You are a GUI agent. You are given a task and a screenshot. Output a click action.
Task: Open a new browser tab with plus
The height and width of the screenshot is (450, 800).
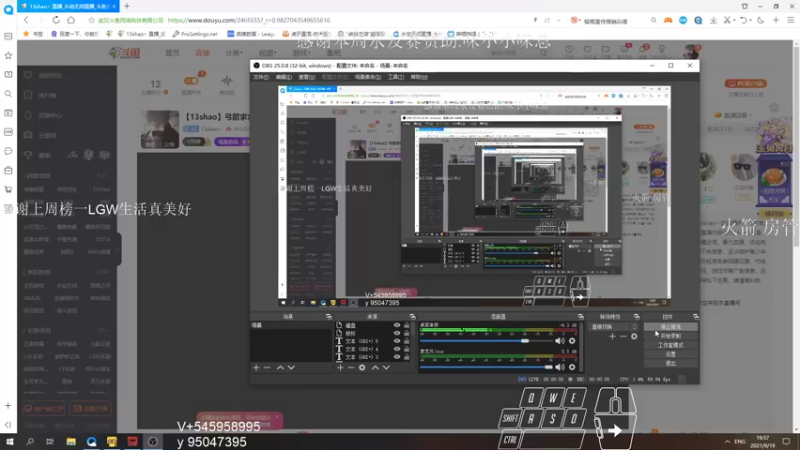point(127,6)
